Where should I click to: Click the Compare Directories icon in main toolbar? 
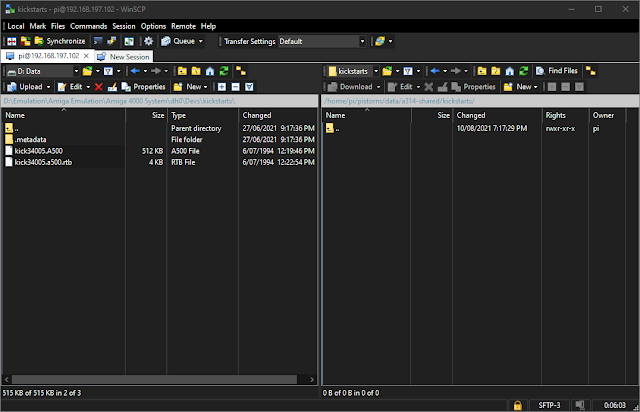[11, 41]
